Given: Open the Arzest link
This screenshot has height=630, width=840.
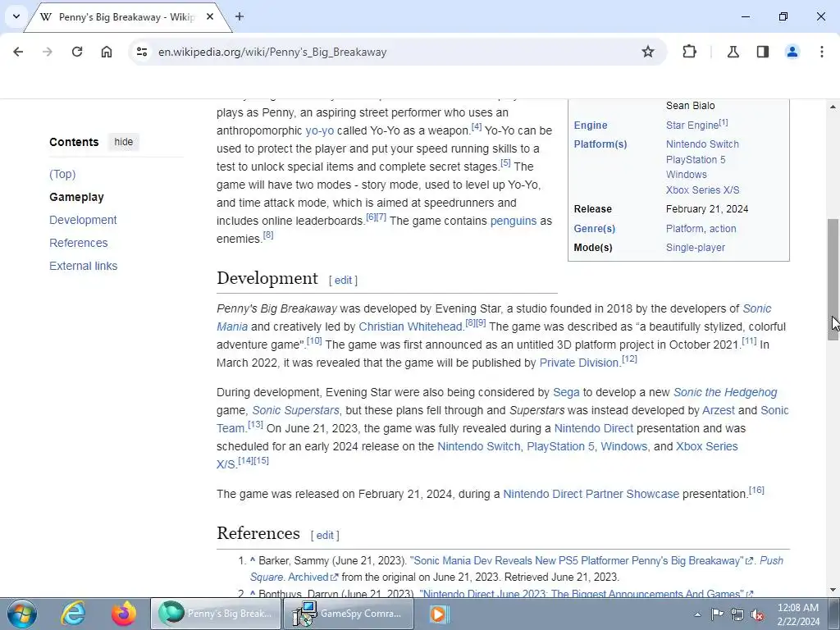Looking at the screenshot, I should pyautogui.click(x=719, y=410).
